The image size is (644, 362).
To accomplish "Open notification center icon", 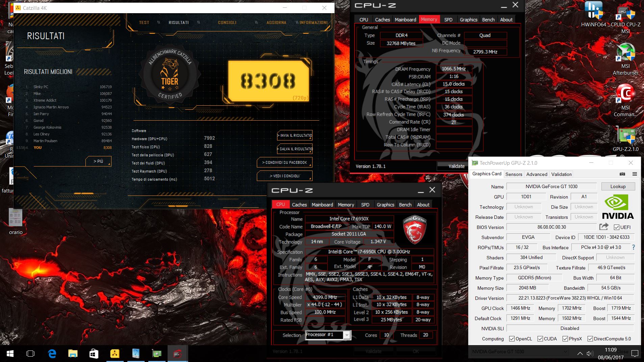I will (x=635, y=354).
